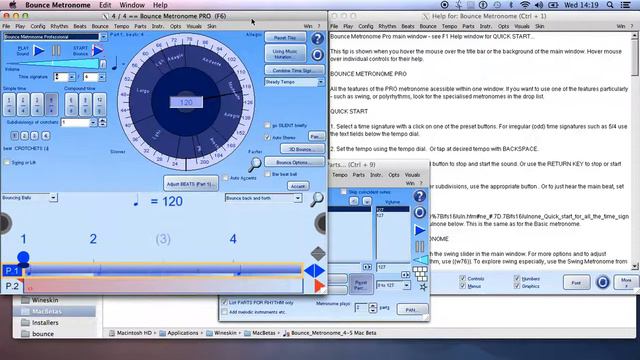Click the round O icon in main window
The image size is (640, 360).
click(317, 55)
